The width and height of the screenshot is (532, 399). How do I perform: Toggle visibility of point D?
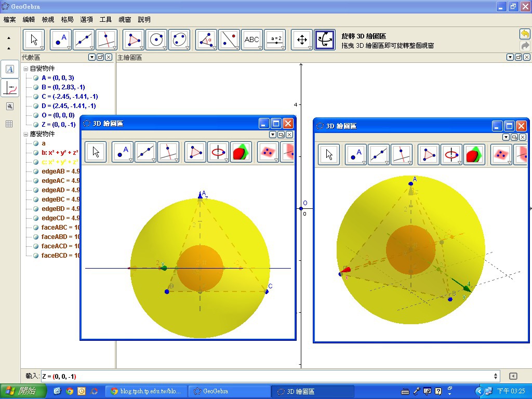36,106
